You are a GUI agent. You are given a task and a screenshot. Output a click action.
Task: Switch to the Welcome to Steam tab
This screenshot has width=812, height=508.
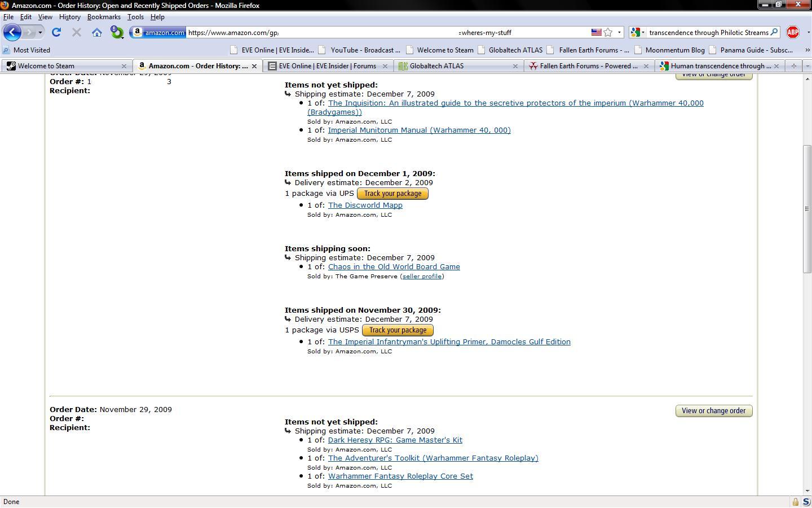pyautogui.click(x=67, y=66)
